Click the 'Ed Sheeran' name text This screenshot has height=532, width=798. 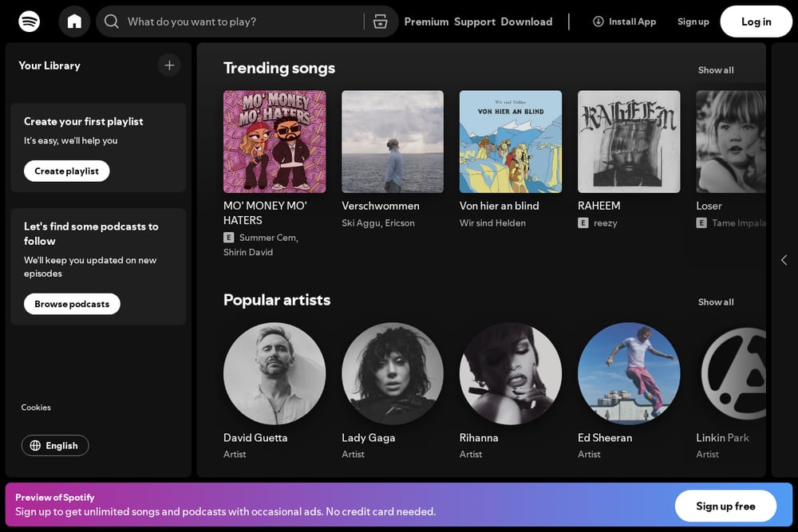point(605,438)
